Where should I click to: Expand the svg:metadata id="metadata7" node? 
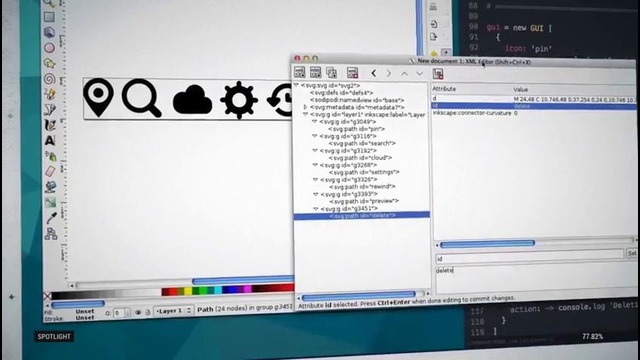pyautogui.click(x=305, y=107)
